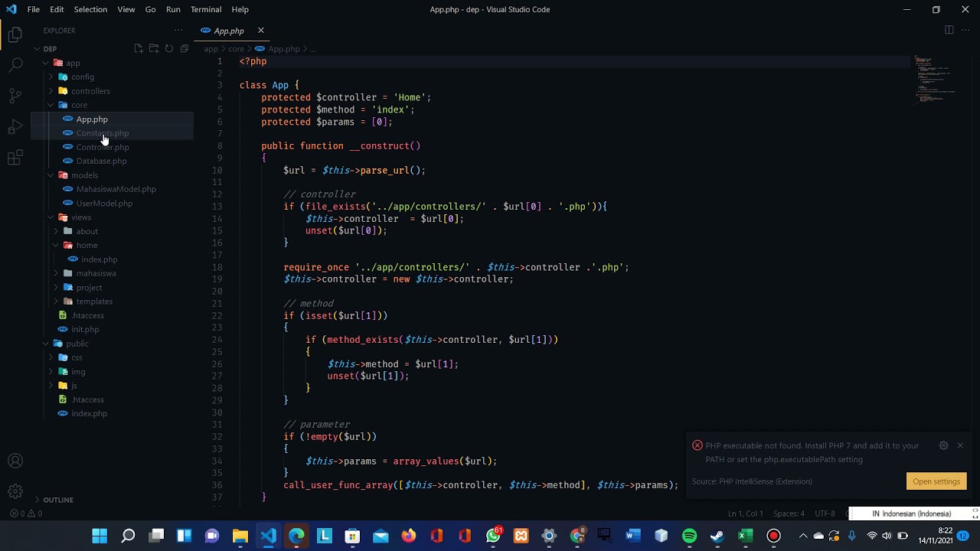Open the Terminal menu
Viewport: 980px width, 551px height.
[x=206, y=9]
